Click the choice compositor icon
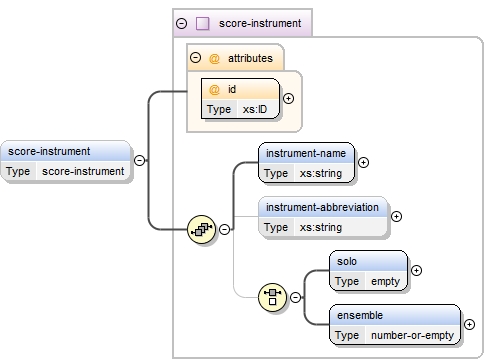The image size is (485, 360). [x=272, y=297]
